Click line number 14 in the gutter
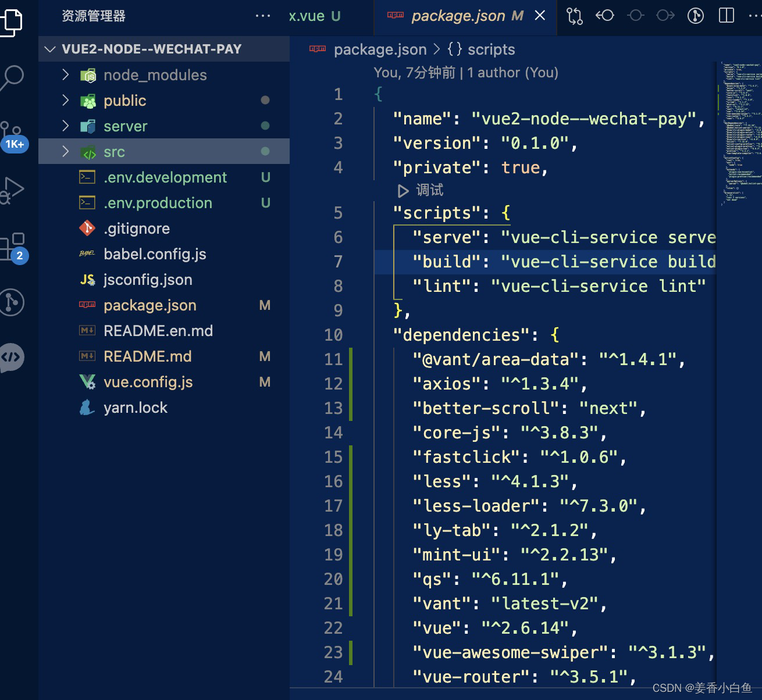 pos(333,433)
